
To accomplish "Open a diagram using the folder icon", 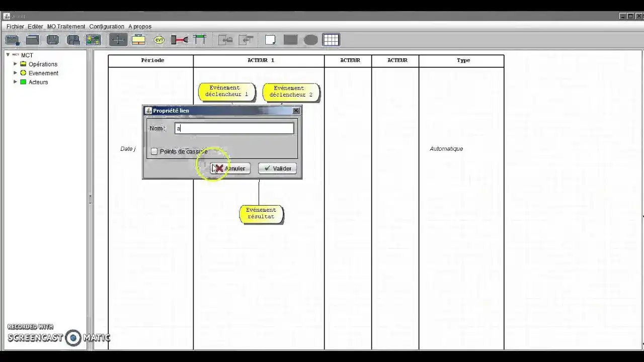I will [x=31, y=39].
